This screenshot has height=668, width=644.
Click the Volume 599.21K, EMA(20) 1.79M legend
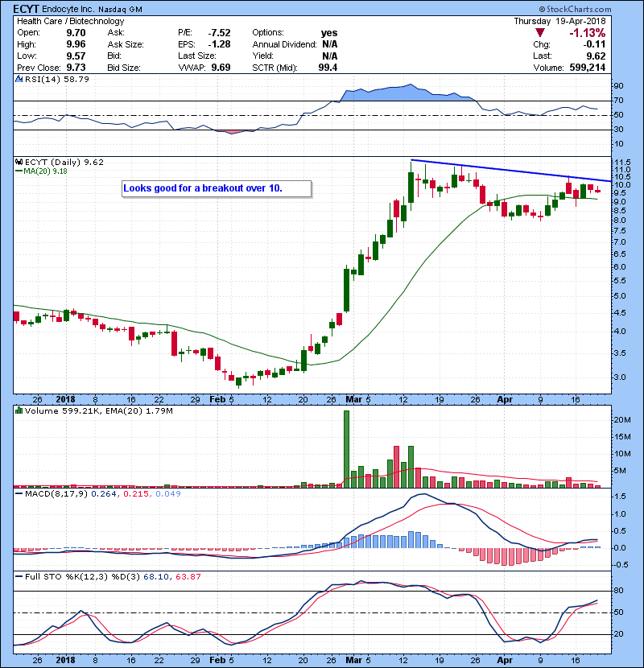coord(99,411)
